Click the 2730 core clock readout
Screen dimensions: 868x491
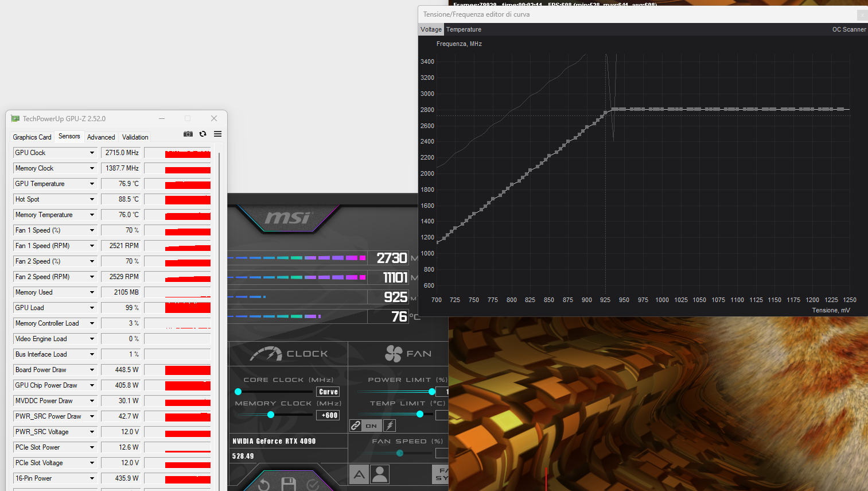392,258
